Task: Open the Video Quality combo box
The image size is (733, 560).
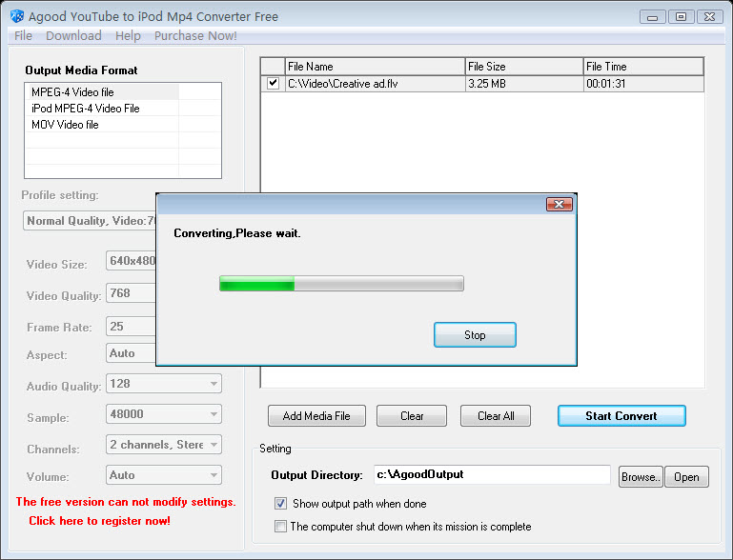Action: point(131,292)
